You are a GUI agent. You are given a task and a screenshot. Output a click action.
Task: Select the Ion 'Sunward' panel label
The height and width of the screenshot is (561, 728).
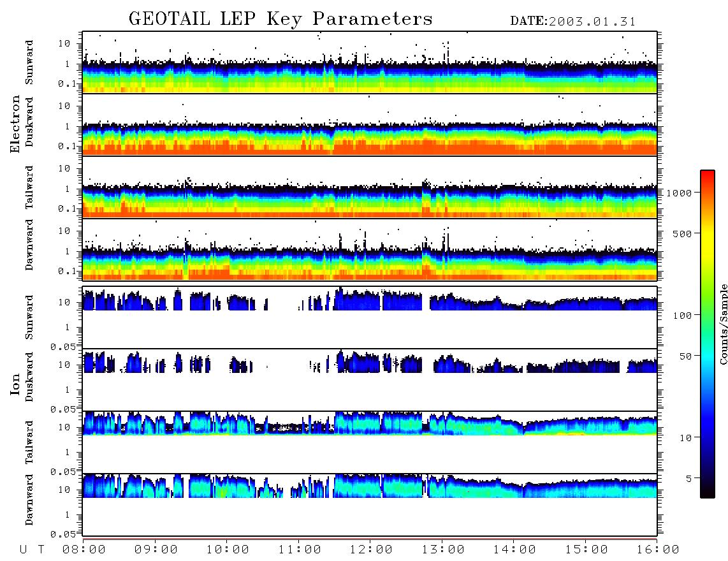click(x=29, y=317)
